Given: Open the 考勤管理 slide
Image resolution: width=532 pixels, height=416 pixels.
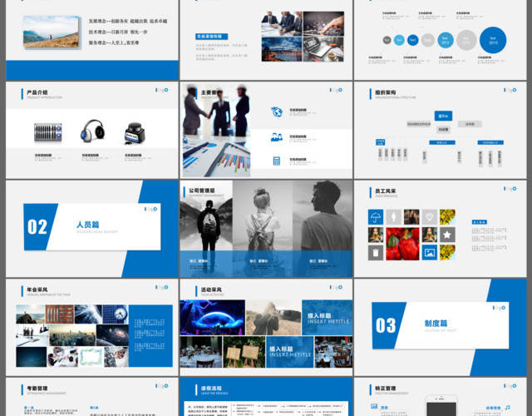Looking at the screenshot, I should point(92,397).
